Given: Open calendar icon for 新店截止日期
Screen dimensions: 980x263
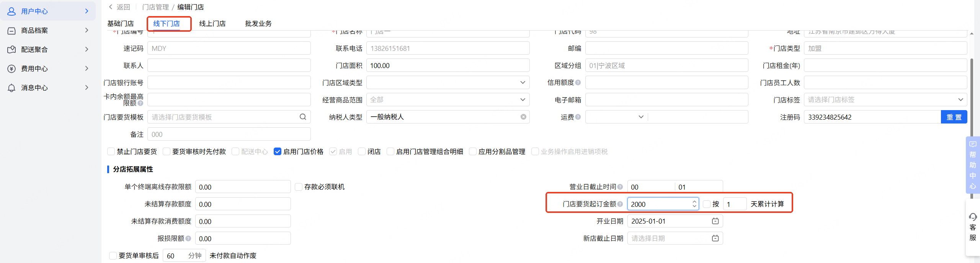Looking at the screenshot, I should 715,239.
